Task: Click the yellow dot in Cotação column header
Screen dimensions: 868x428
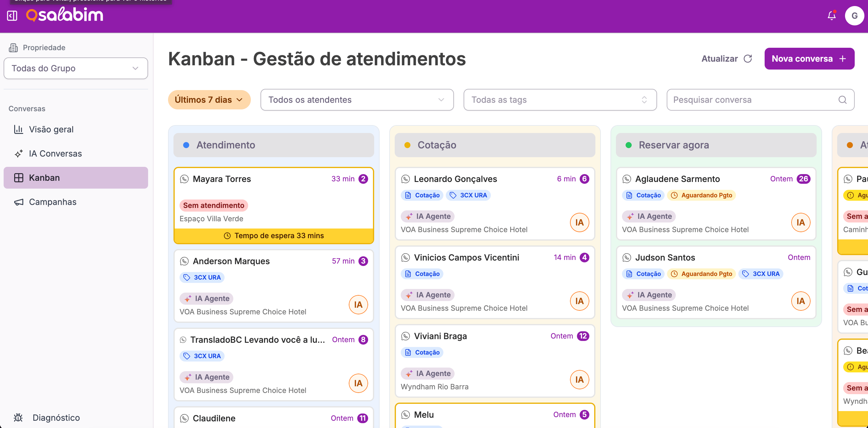Action: coord(407,145)
